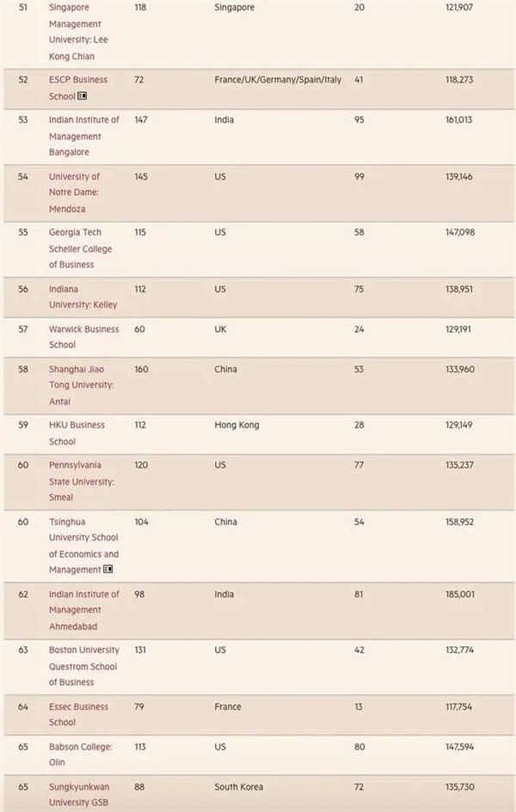Click the icon after Tsinghua Economics and Management
516x812 pixels.
[x=108, y=570]
